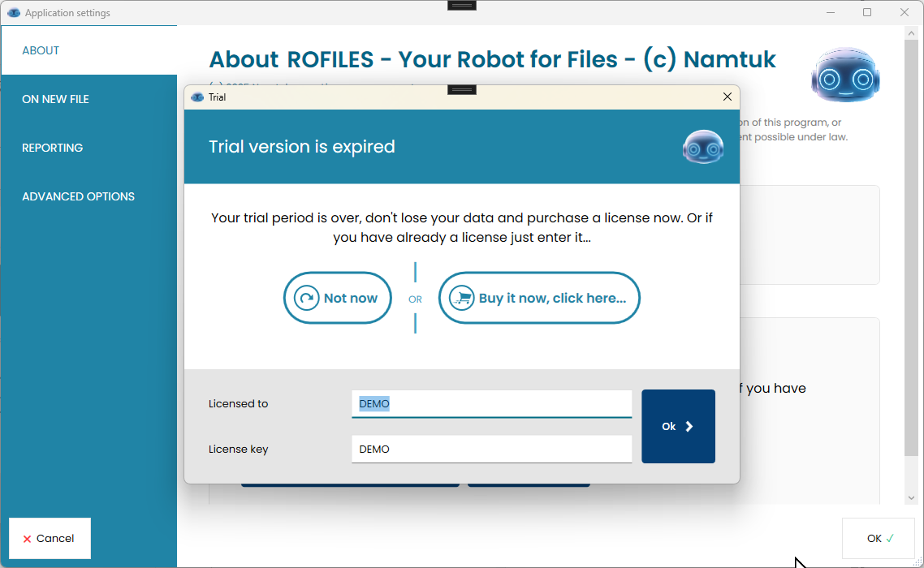The width and height of the screenshot is (924, 568).
Task: Maximize the Application settings window
Action: click(x=867, y=12)
